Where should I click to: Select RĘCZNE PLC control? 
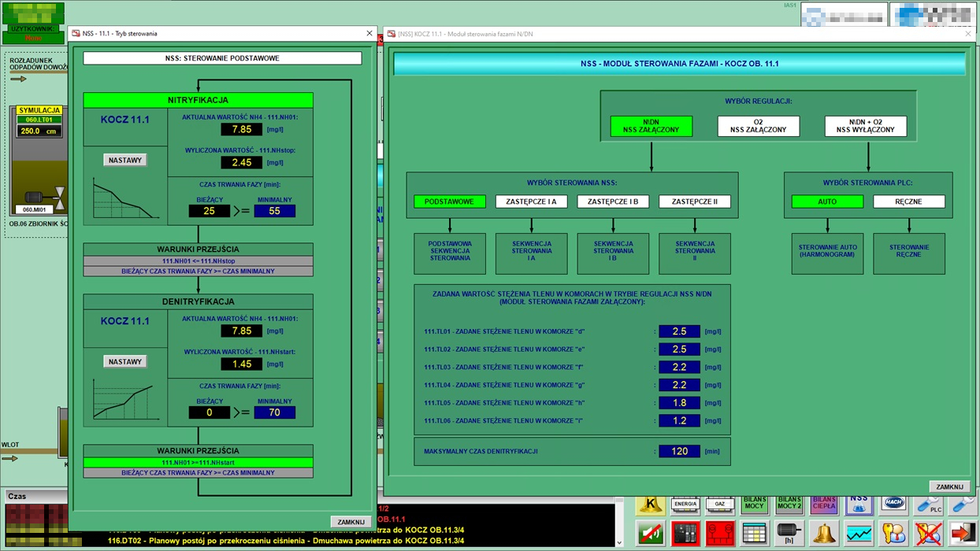coord(909,202)
